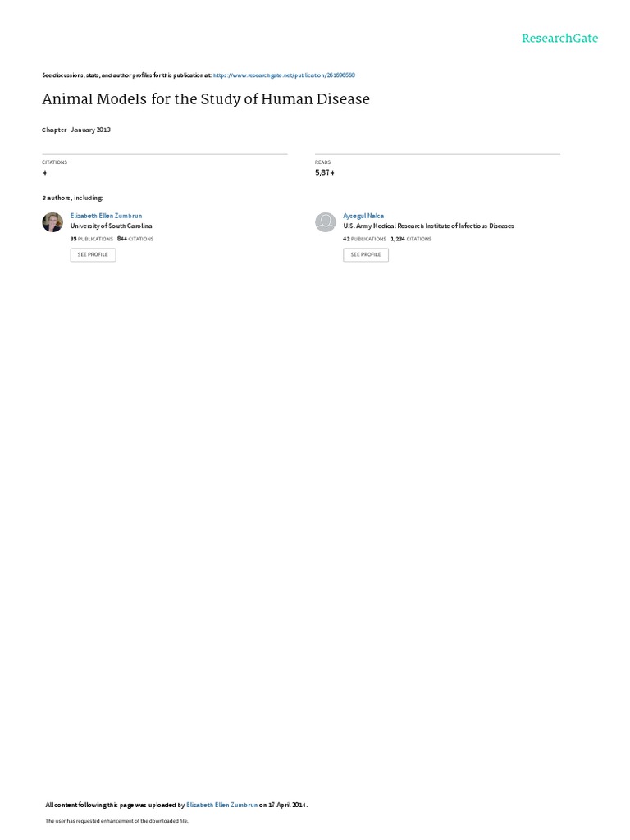This screenshot has width=630, height=840.
Task: Click the ResearchGate logo
Action: [559, 39]
